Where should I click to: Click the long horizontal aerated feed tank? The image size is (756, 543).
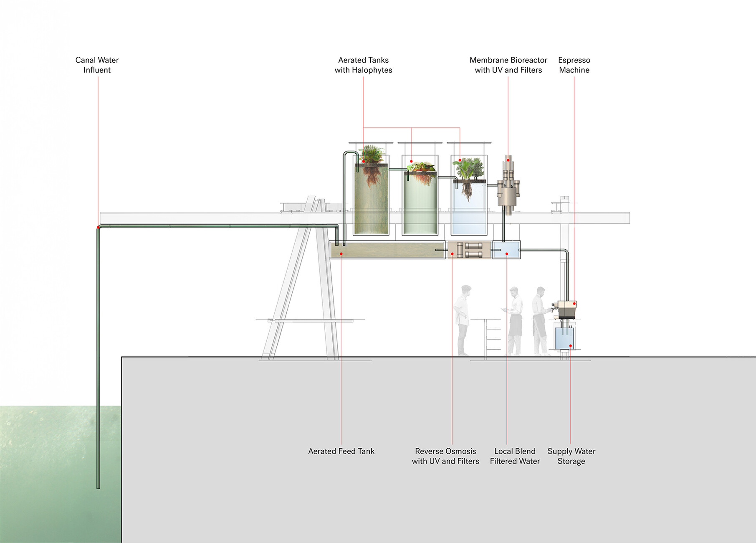pos(387,250)
